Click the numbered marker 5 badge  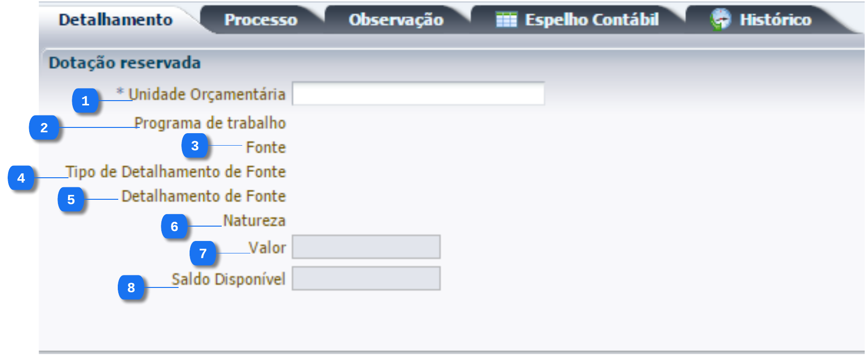click(71, 199)
